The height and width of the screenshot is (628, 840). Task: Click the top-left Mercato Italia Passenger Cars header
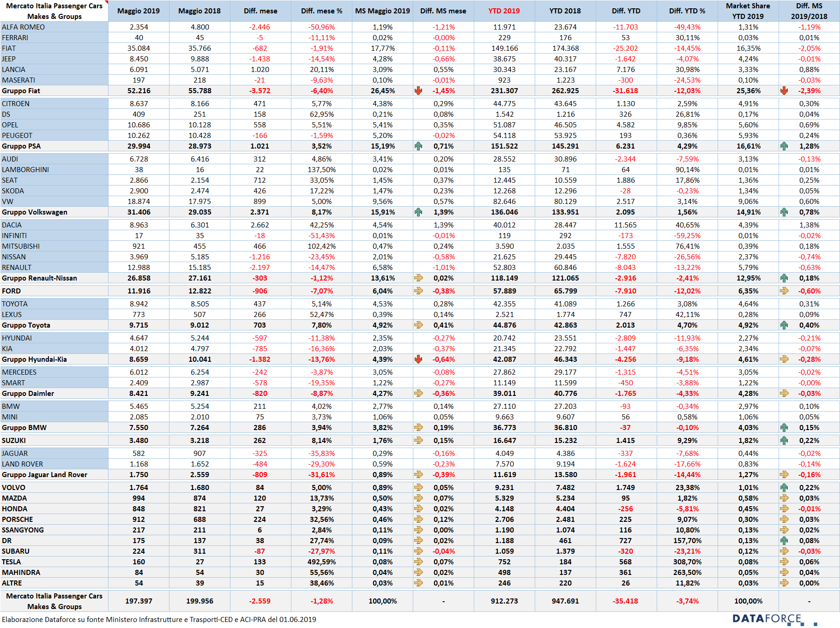click(x=54, y=11)
